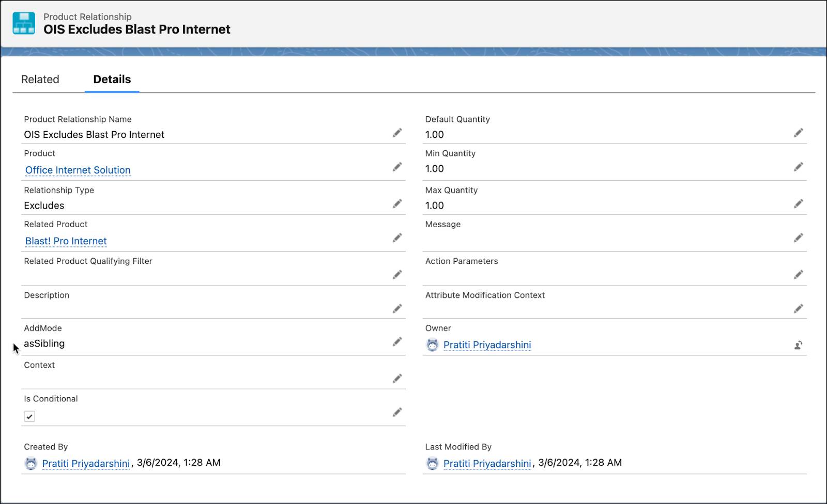Viewport: 827px width, 504px height.
Task: Edit the Max Quantity field
Action: (x=799, y=204)
